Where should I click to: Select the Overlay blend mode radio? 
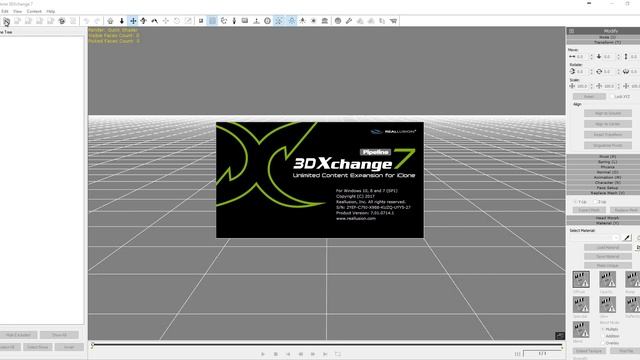coord(603,343)
